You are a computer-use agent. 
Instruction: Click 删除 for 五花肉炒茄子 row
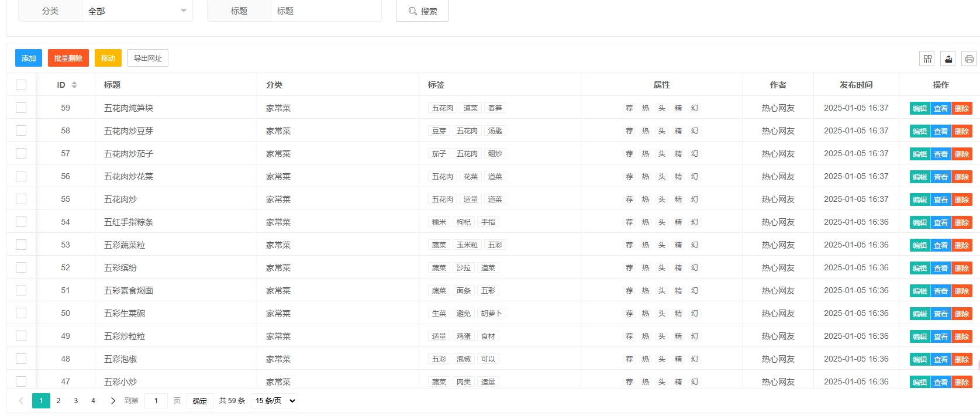962,154
